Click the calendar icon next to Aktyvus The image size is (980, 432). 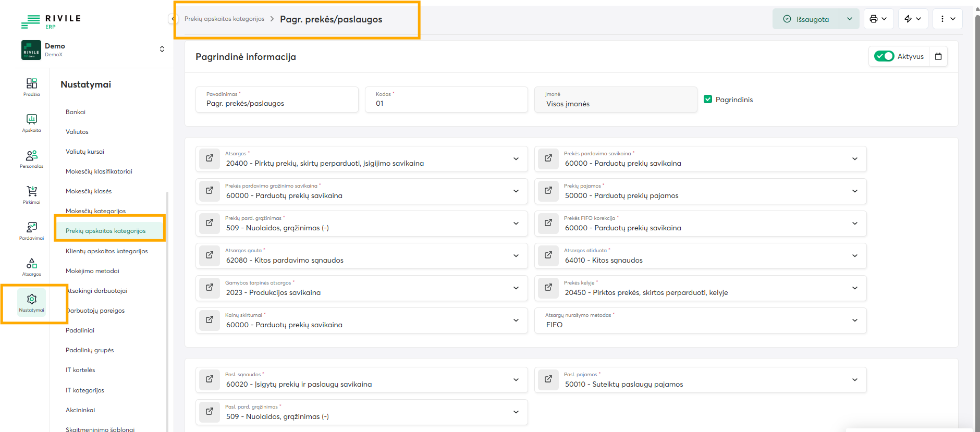coord(938,56)
